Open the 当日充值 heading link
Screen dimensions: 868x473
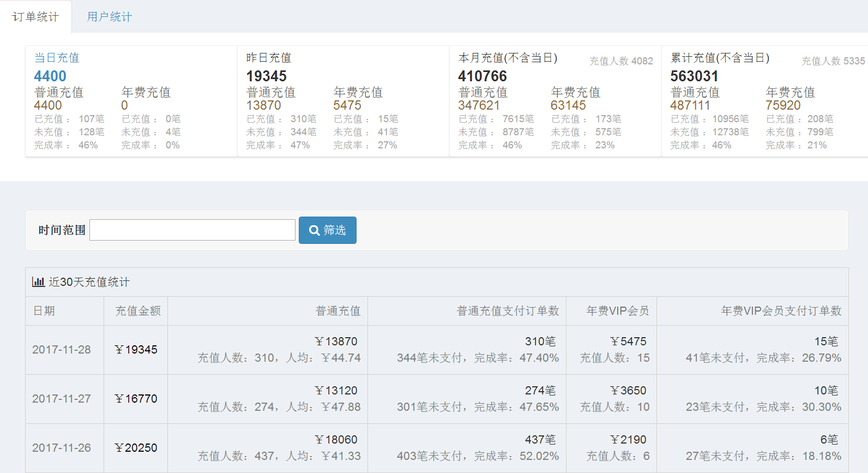click(x=57, y=58)
